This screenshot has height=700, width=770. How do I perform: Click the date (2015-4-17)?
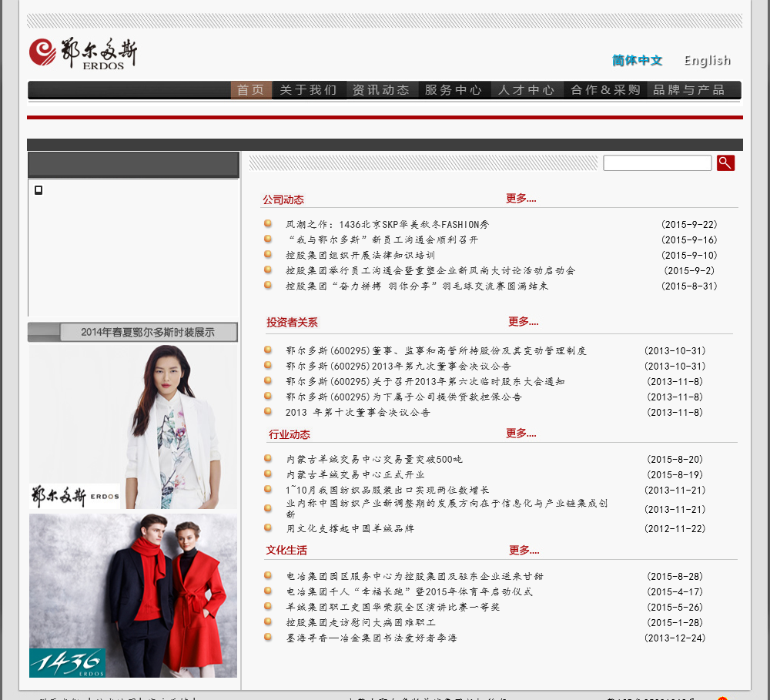point(675,591)
